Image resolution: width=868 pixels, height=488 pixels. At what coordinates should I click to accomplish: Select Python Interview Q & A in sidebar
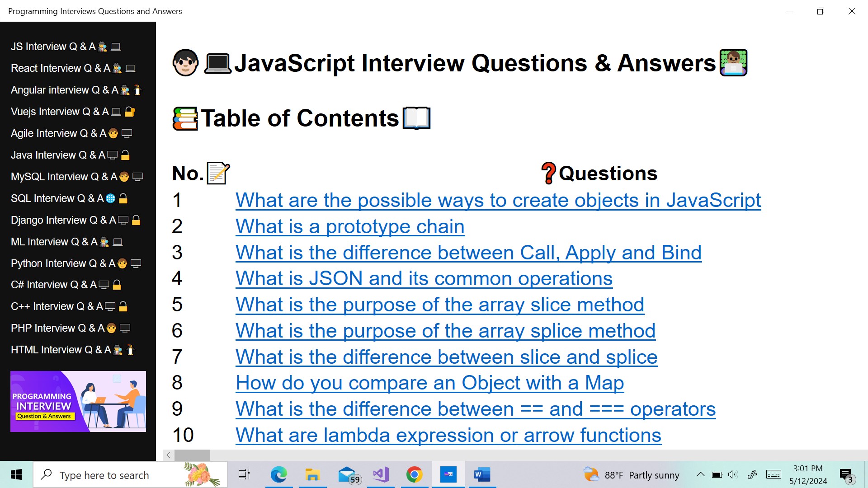[63, 263]
